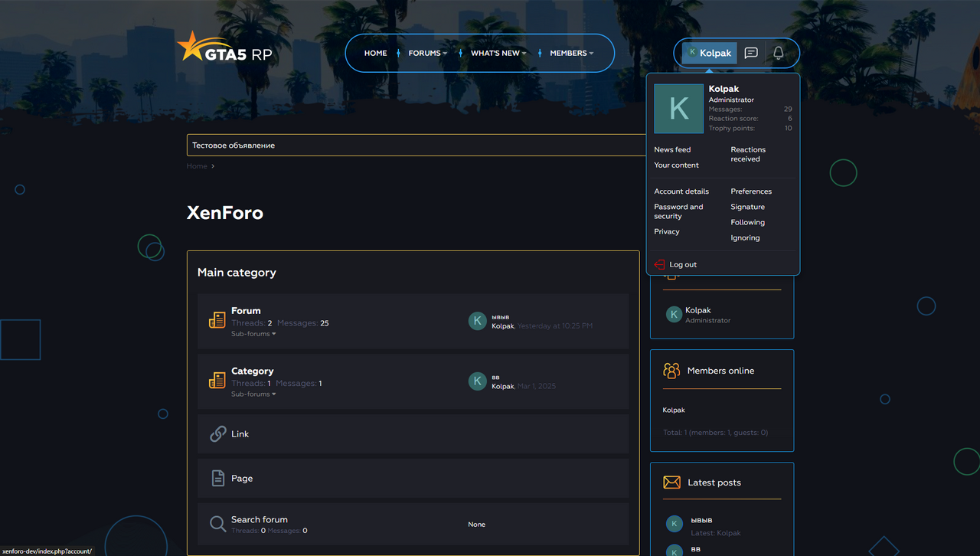
Task: Click the chain link icon beside Link
Action: pyautogui.click(x=218, y=434)
